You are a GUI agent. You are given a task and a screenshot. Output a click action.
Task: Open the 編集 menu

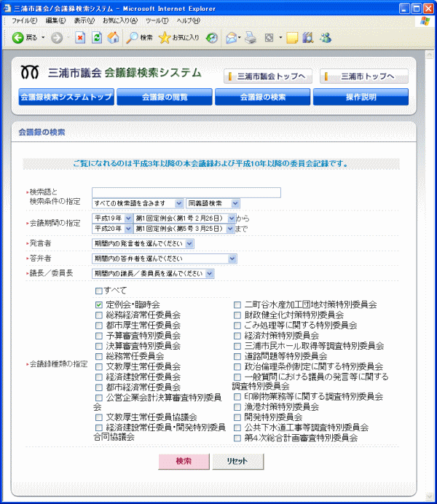tap(55, 21)
